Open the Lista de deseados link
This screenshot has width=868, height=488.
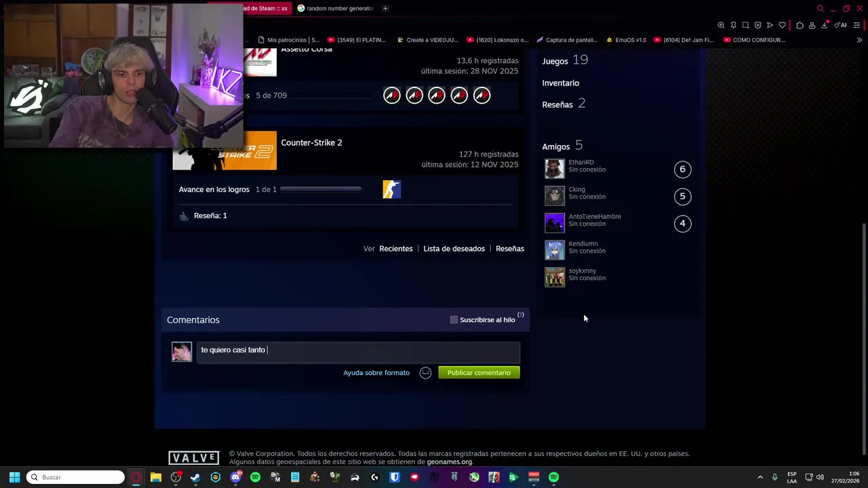click(454, 249)
